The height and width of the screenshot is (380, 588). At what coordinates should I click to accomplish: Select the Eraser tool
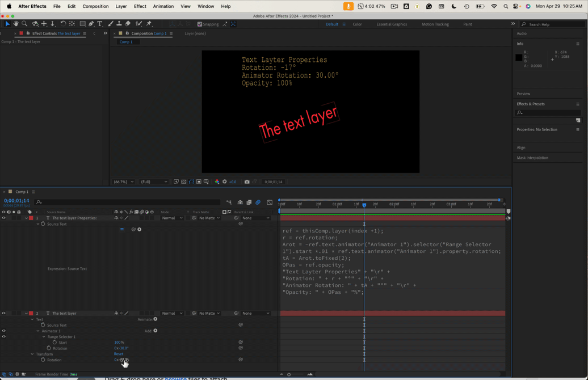(x=128, y=24)
